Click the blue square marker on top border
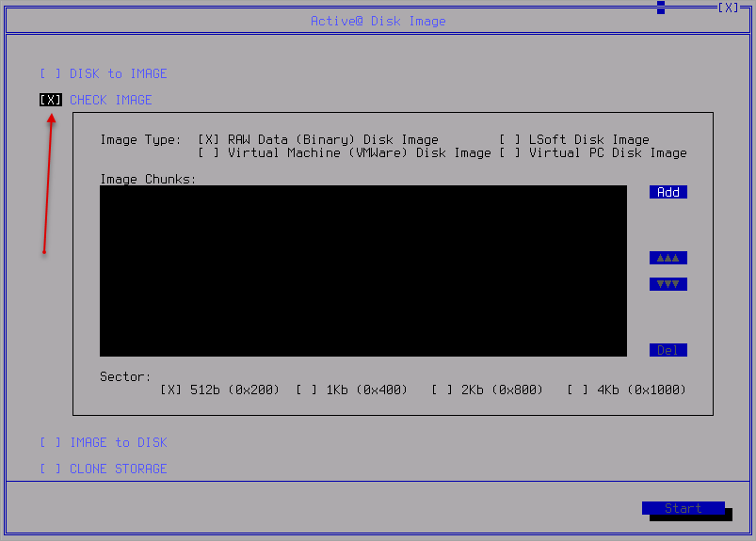 click(661, 8)
